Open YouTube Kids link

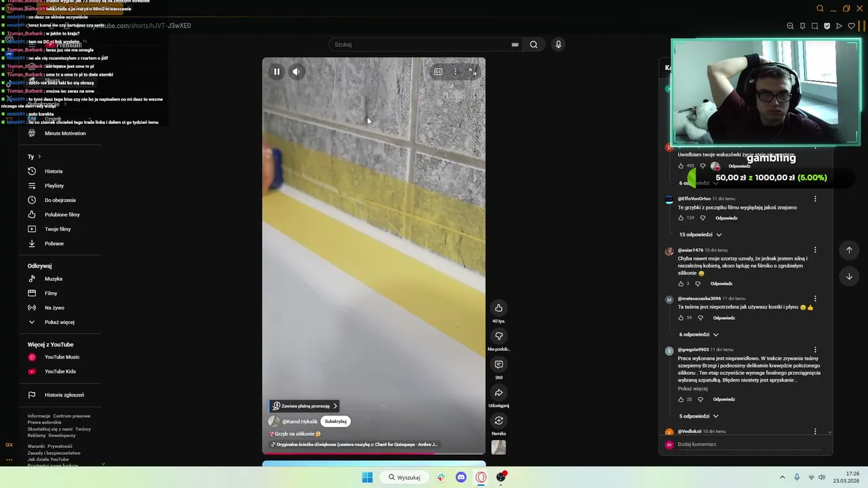60,371
